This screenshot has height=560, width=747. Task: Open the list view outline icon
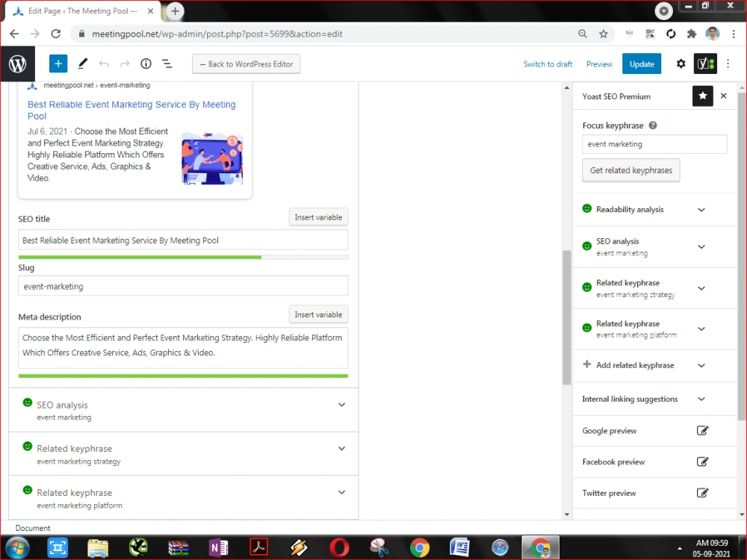[x=167, y=63]
